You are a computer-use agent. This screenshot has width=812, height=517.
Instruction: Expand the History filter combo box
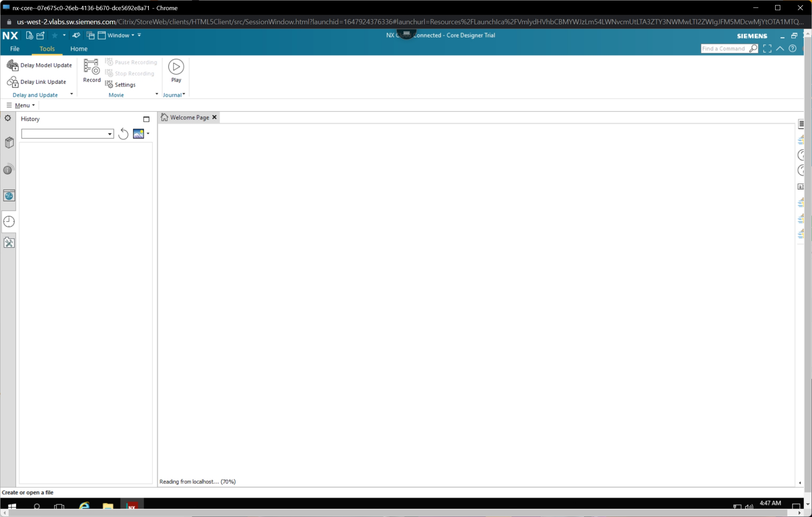click(110, 134)
